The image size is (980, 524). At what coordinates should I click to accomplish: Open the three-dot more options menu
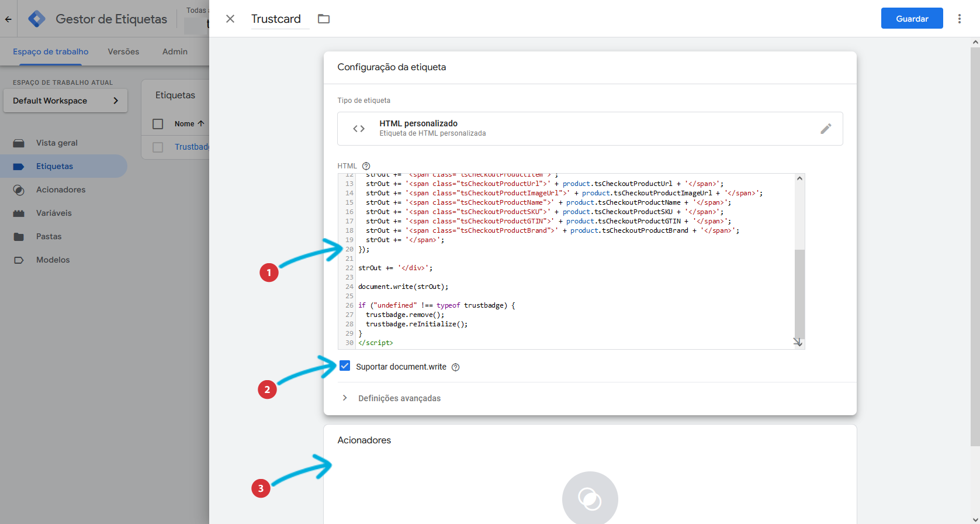click(x=959, y=19)
